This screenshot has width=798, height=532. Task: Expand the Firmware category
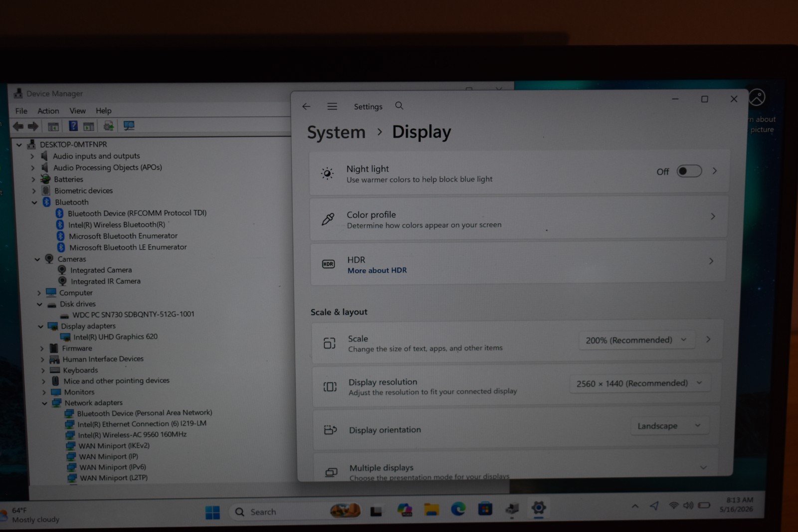pos(42,349)
